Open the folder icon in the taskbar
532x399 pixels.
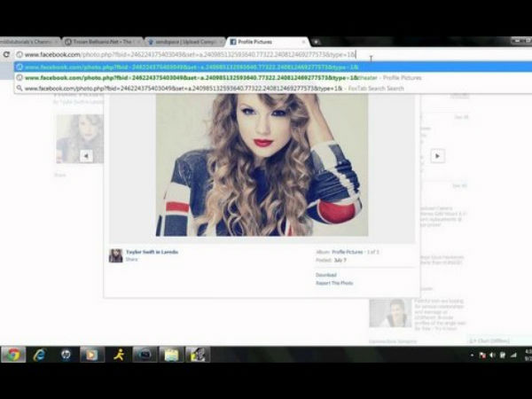[x=170, y=354]
